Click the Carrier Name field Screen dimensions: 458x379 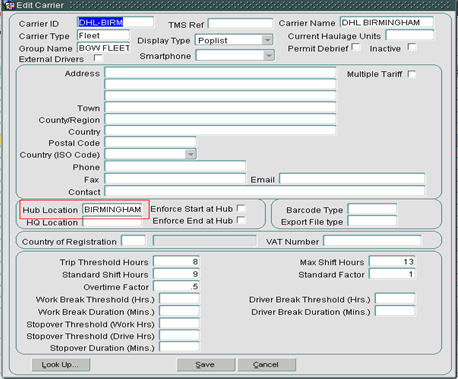[x=387, y=22]
